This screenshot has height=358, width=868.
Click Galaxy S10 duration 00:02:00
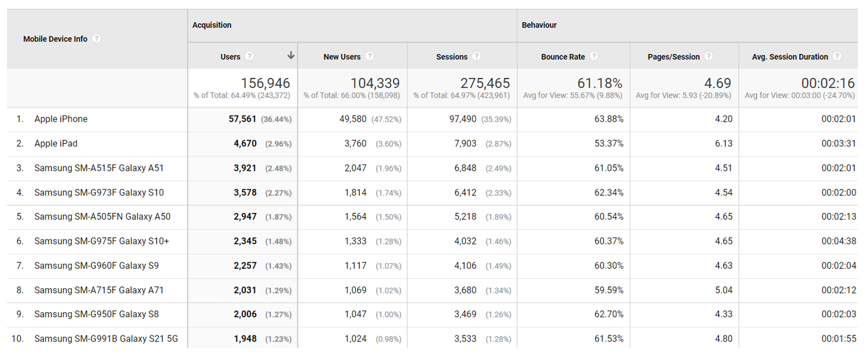pyautogui.click(x=838, y=192)
